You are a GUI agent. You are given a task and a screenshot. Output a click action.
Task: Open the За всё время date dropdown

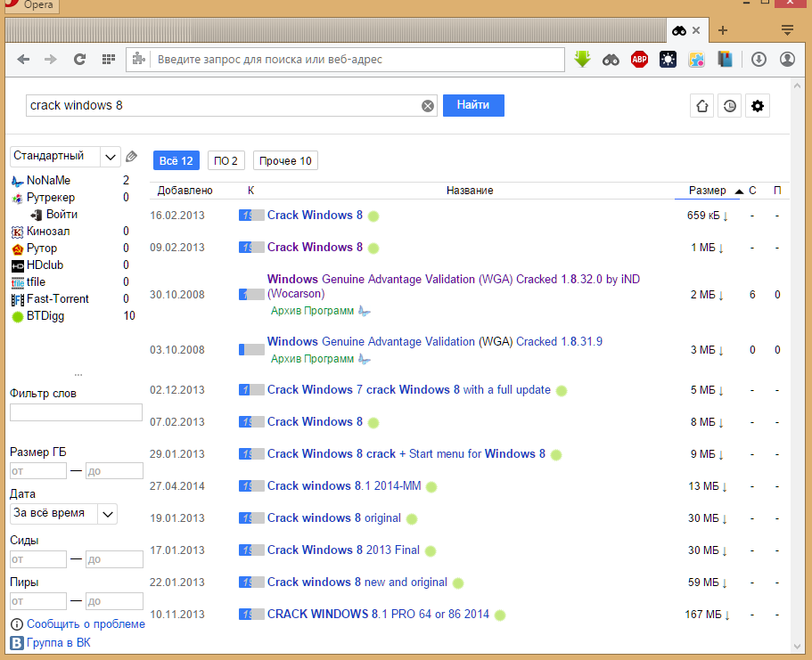pyautogui.click(x=108, y=514)
